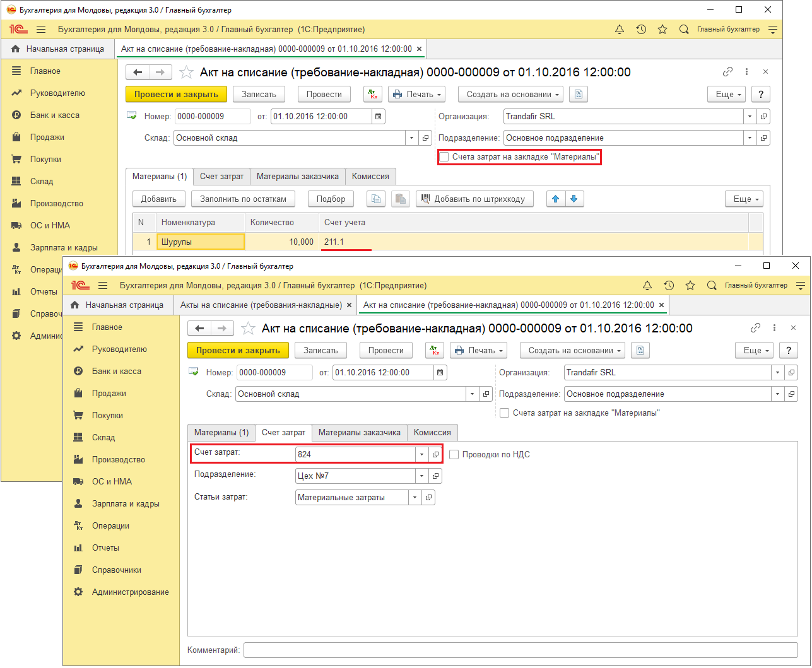Expand Организация dropdown in front window
Image resolution: width=812 pixels, height=668 pixels.
(x=778, y=372)
